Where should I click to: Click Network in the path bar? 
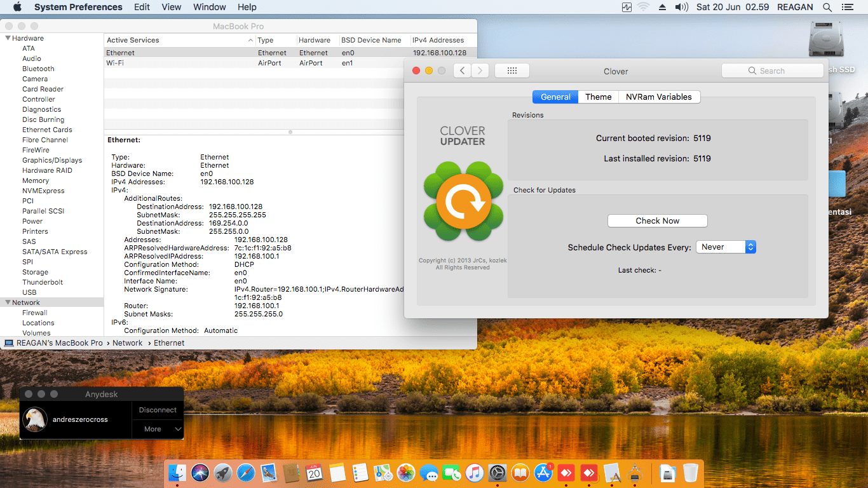(x=128, y=343)
